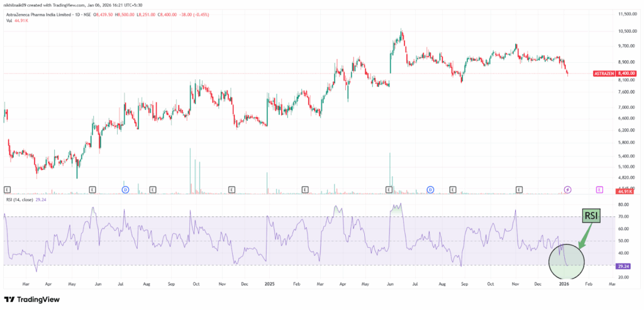644x310 pixels.
Task: Click the purple lightning bolt event marker
Action: (567, 189)
